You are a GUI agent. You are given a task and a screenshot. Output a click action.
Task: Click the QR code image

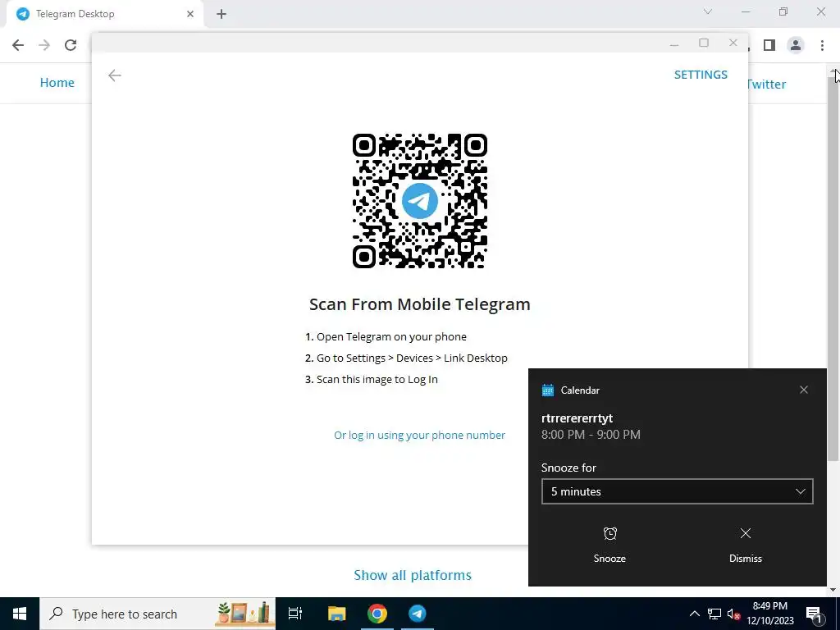419,201
